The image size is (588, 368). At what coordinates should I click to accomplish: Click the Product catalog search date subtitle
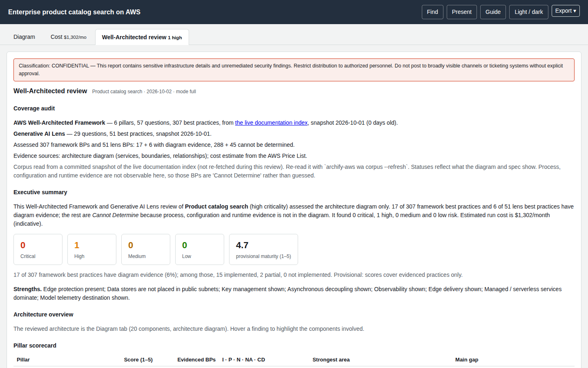click(x=144, y=92)
